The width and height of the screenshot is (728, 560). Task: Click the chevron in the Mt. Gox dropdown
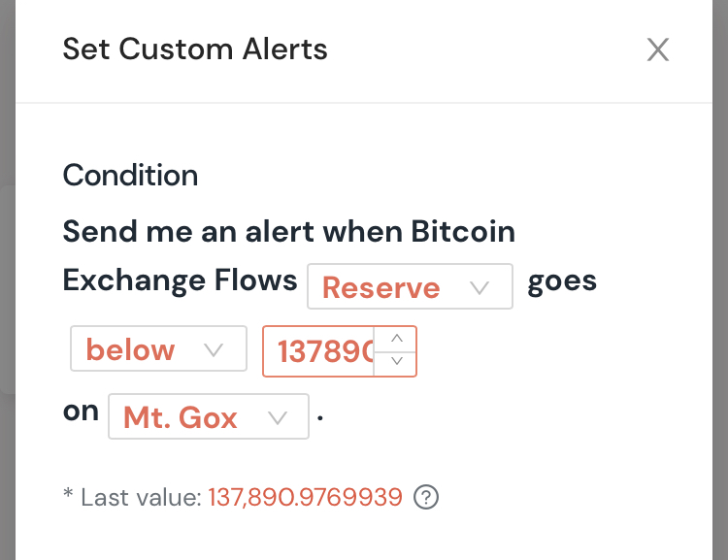point(278,417)
